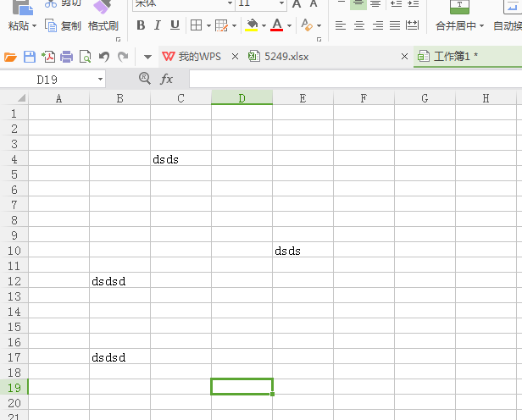
Task: Undo the last action
Action: [x=103, y=57]
